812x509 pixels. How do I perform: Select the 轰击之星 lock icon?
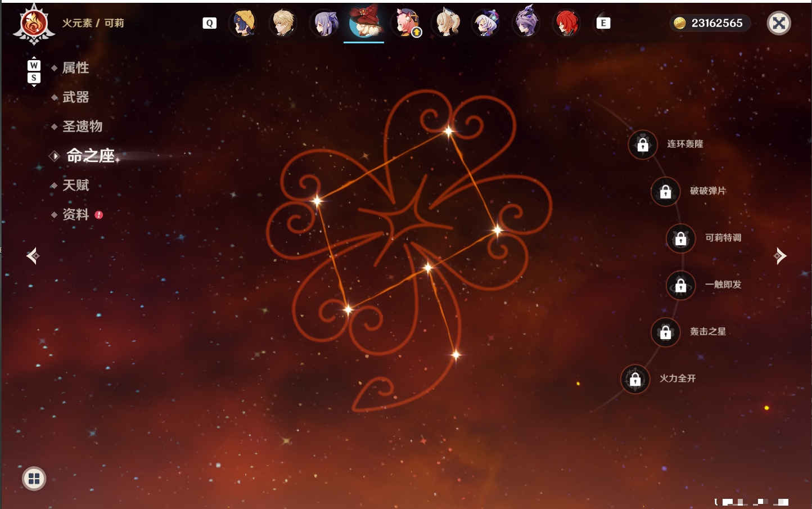coord(665,332)
